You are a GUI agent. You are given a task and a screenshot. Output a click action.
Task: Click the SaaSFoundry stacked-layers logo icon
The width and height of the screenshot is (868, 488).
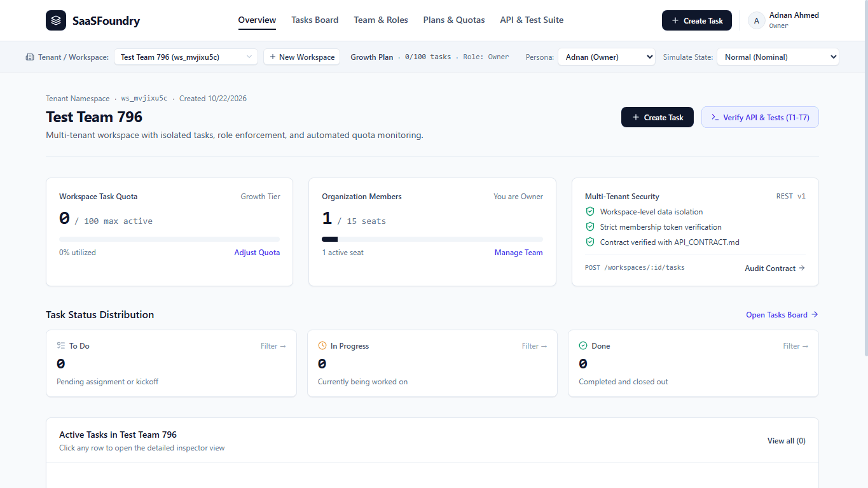(x=56, y=20)
